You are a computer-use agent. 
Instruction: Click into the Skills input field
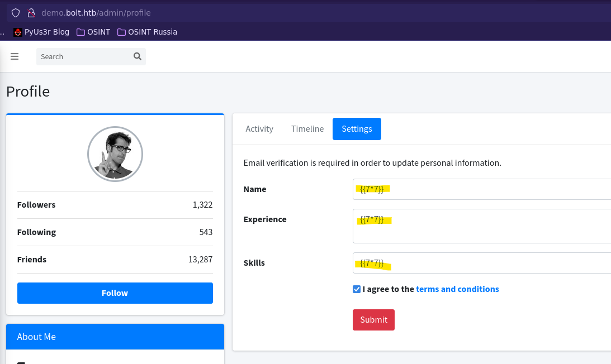point(482,263)
